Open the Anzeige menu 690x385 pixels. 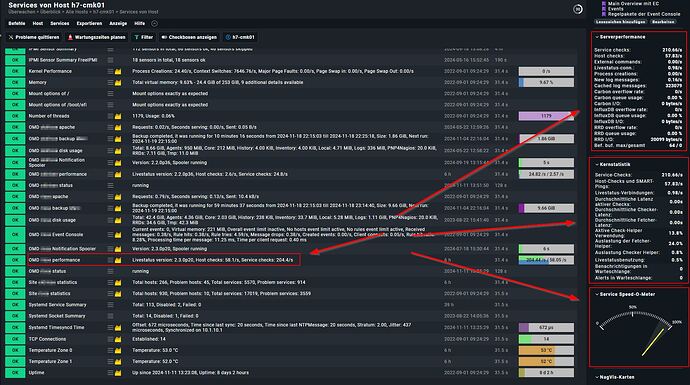coord(118,23)
